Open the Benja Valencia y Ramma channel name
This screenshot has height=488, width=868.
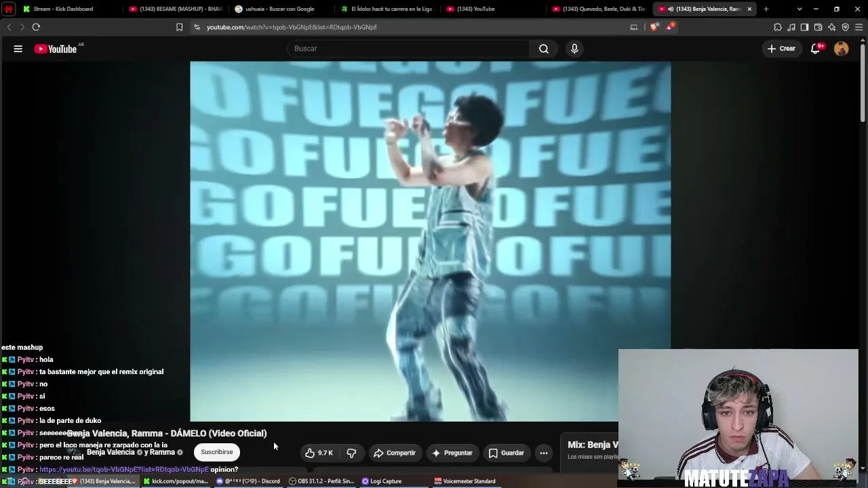(131, 452)
